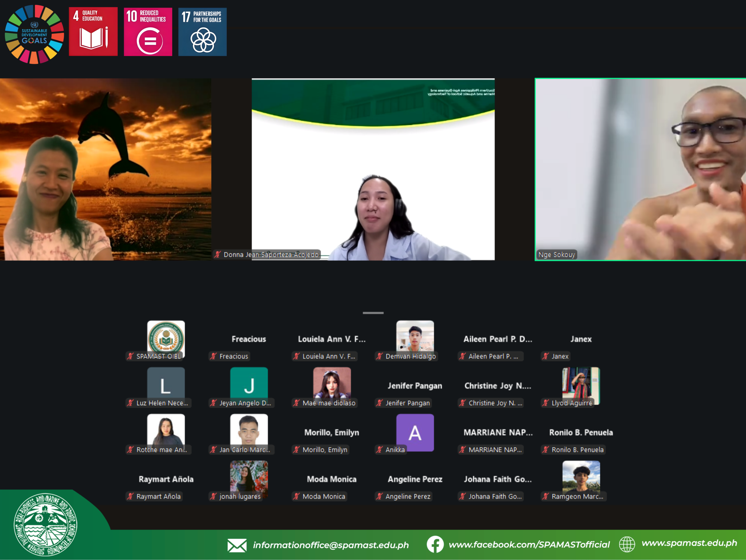
Task: Click the Facebook icon in footer
Action: [435, 544]
